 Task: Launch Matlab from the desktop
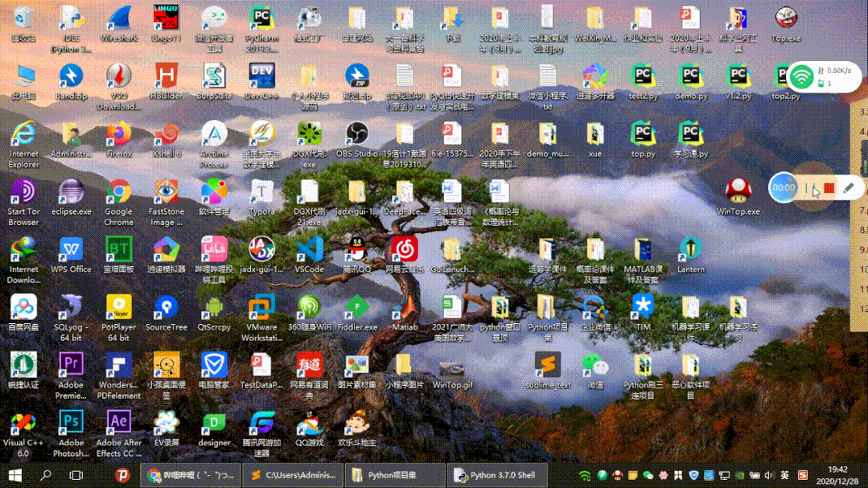(x=405, y=314)
